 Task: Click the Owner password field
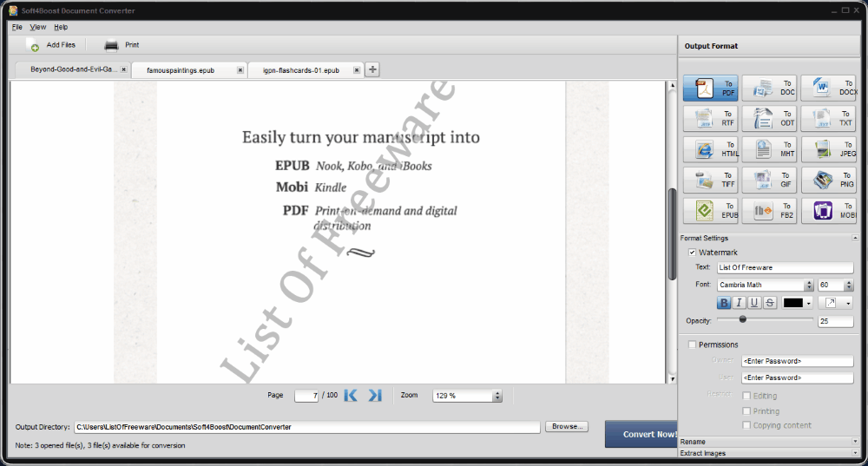pyautogui.click(x=797, y=361)
